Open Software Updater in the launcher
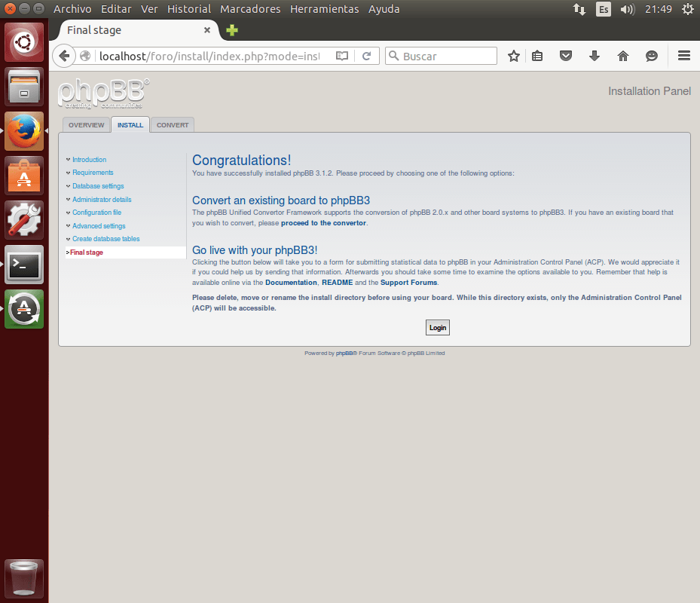Screen dimensions: 700x603 24,309
